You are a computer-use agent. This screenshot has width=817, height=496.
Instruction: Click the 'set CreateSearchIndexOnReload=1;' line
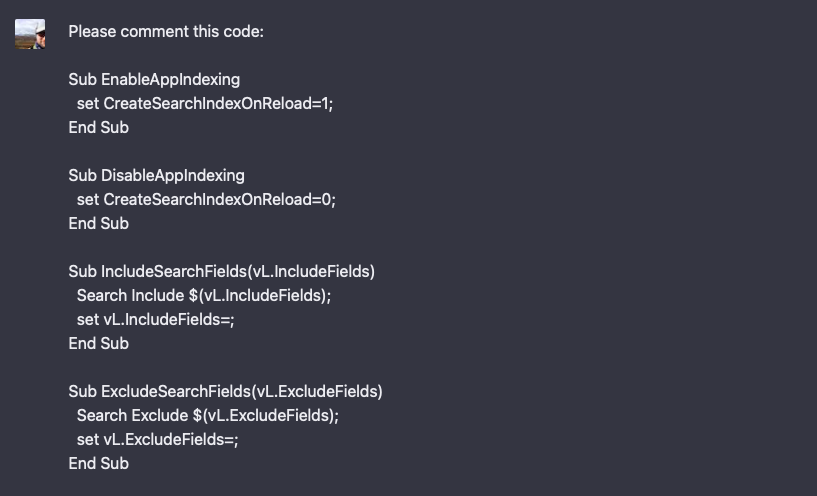point(205,104)
